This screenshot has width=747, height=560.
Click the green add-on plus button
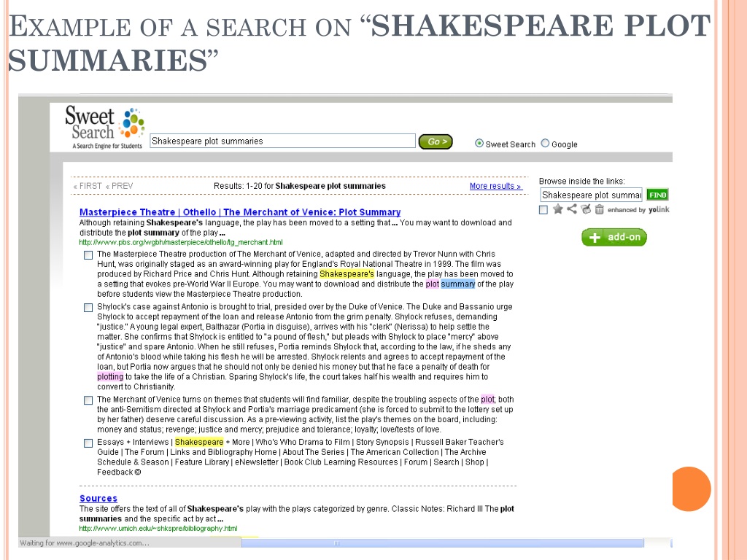614,237
